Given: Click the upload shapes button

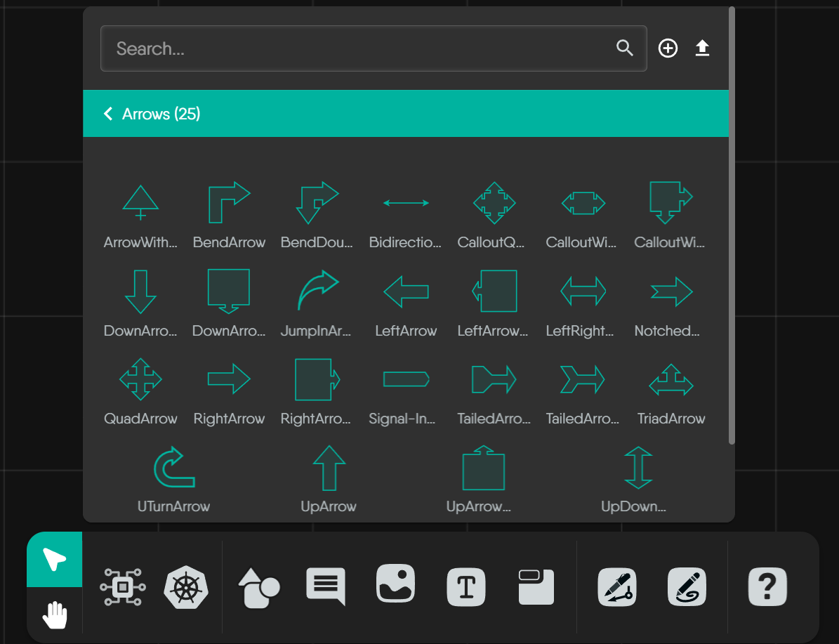Looking at the screenshot, I should (x=702, y=48).
